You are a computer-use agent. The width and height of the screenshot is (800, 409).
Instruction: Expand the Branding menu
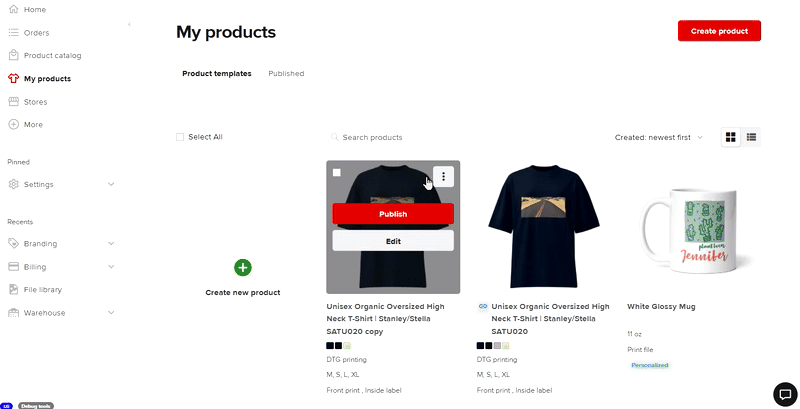(x=110, y=243)
